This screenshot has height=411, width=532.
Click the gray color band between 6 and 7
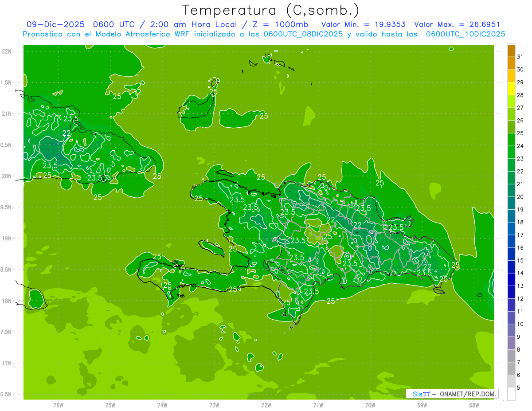pos(511,368)
